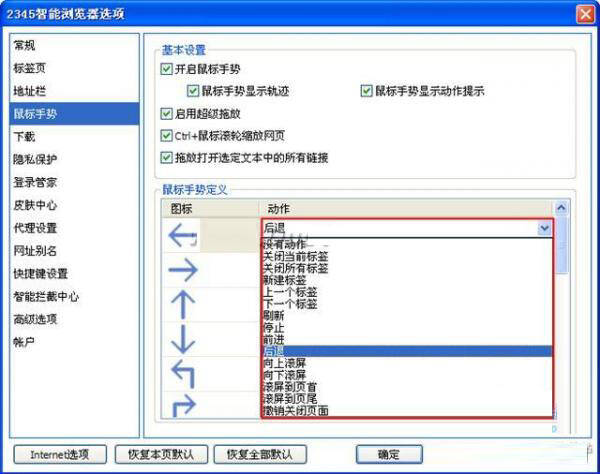
Task: Toggle 拖放打开选定文本中的所有链接 checkbox
Action: 166,158
